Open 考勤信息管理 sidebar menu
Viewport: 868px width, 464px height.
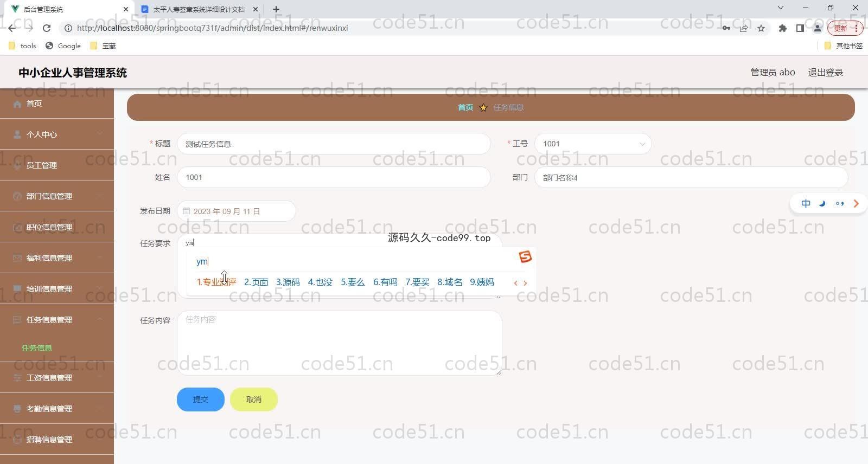click(57, 409)
